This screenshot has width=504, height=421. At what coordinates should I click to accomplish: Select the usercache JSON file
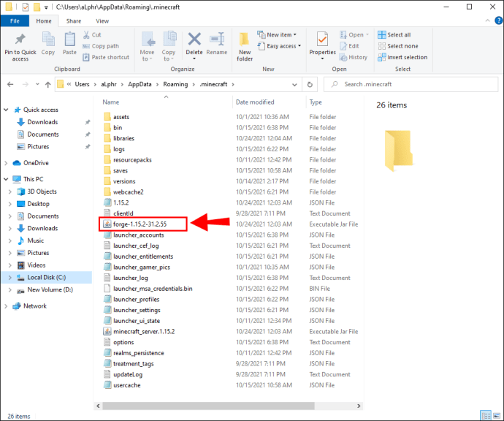coord(126,385)
